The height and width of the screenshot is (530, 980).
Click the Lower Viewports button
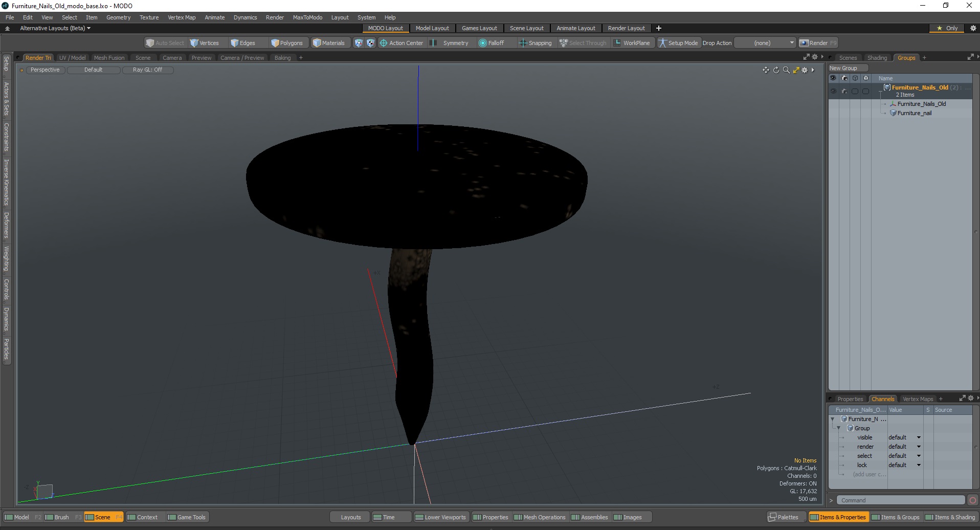tap(440, 517)
